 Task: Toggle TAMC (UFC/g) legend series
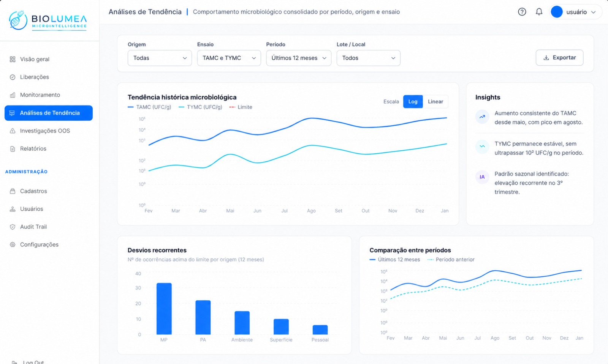tap(149, 107)
